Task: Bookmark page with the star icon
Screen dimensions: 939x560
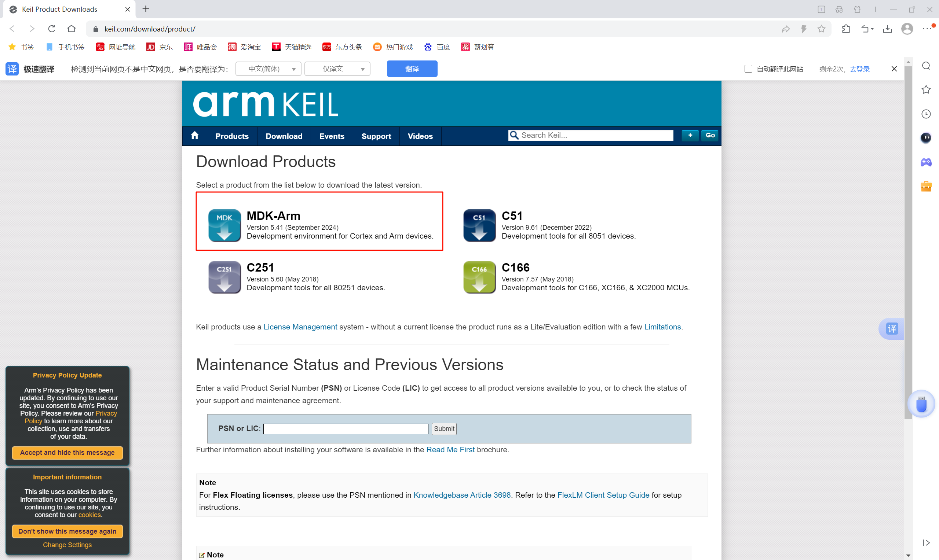Action: 821,29
